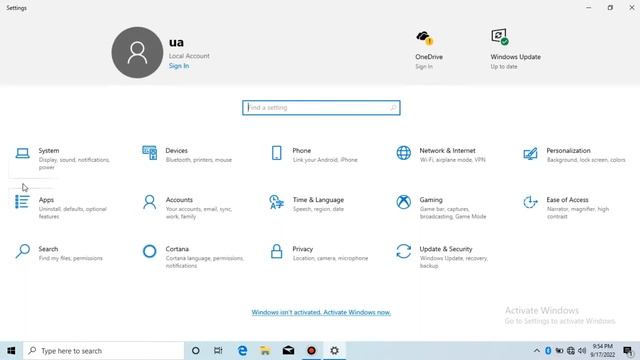Click the Update & Security title

pos(446,249)
